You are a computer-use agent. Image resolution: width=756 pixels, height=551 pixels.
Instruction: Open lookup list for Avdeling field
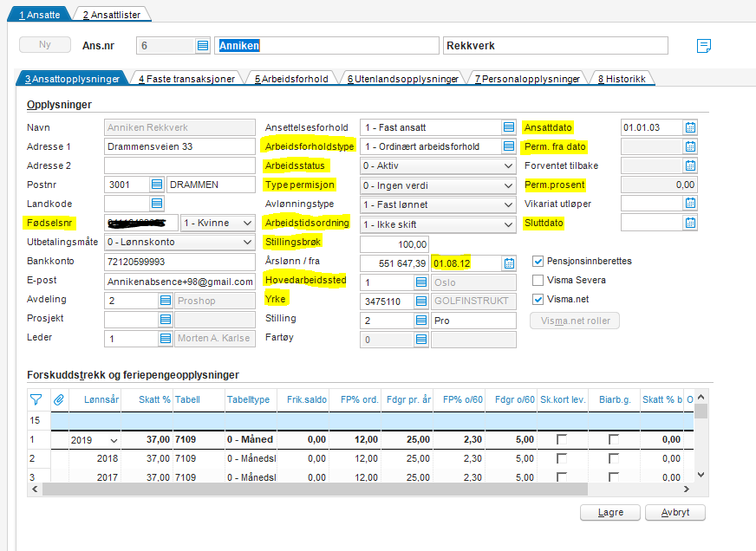tap(165, 300)
